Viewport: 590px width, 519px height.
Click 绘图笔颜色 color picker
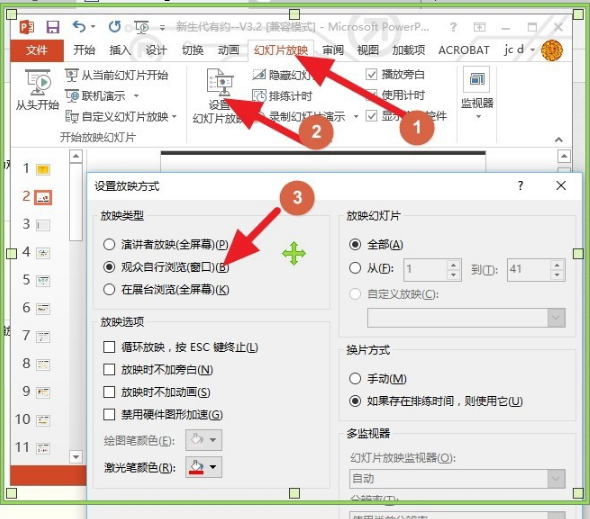[204, 440]
